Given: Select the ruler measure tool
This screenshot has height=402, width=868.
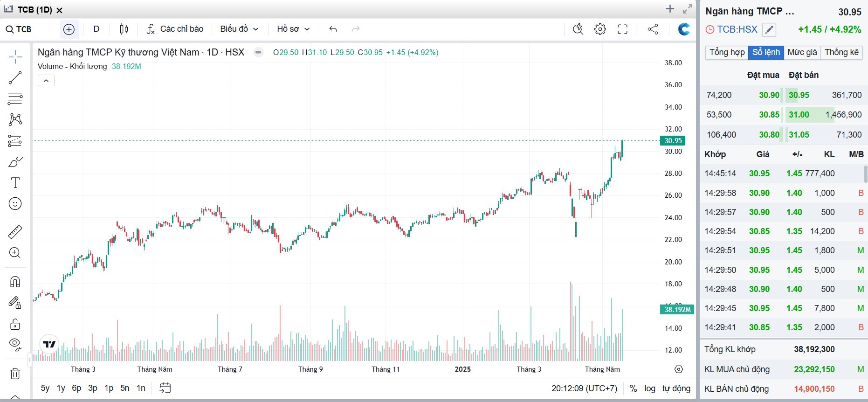Looking at the screenshot, I should [15, 232].
